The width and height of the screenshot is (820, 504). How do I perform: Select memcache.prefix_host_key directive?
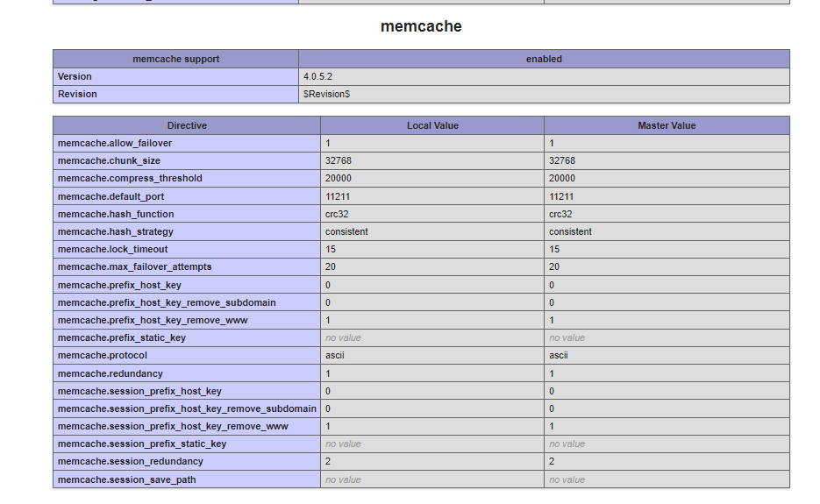(119, 286)
